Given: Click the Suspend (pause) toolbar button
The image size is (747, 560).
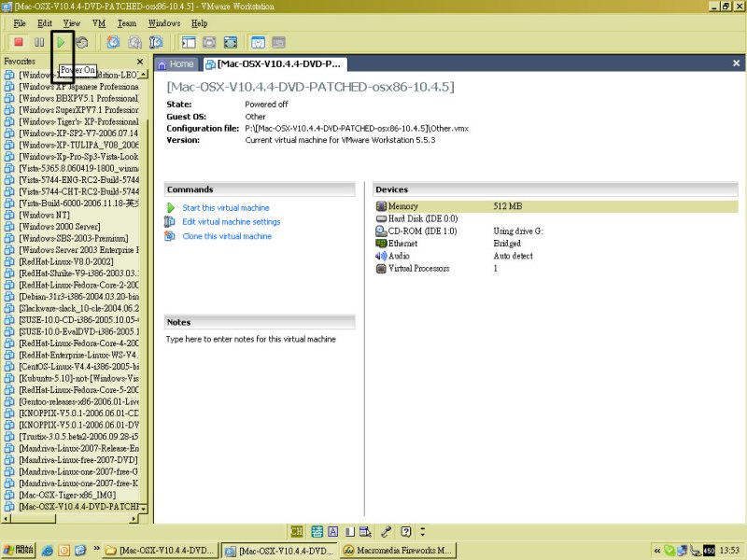Looking at the screenshot, I should (x=39, y=42).
